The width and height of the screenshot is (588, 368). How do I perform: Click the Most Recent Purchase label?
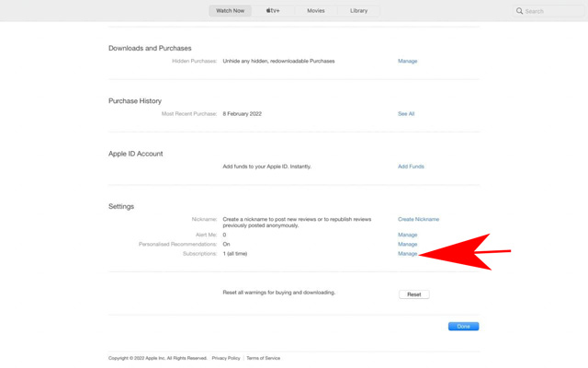point(189,114)
